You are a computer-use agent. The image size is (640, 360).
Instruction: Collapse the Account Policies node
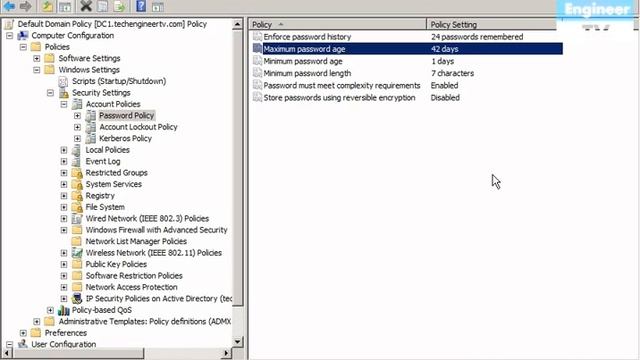(64, 104)
